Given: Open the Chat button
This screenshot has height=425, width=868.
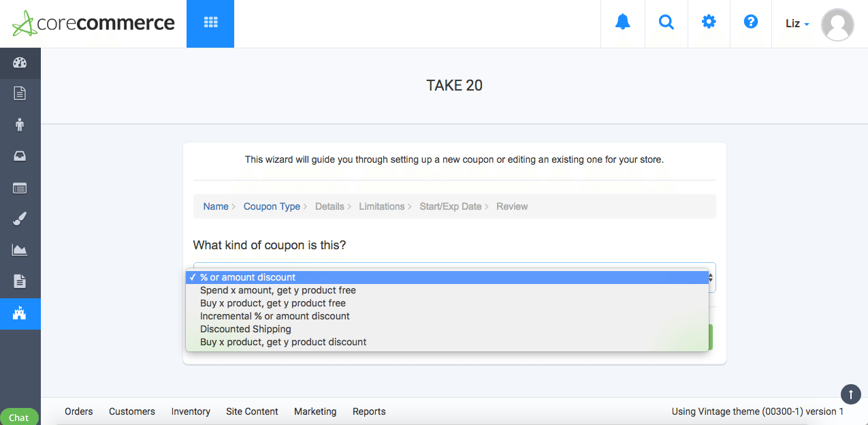Looking at the screenshot, I should (x=19, y=417).
